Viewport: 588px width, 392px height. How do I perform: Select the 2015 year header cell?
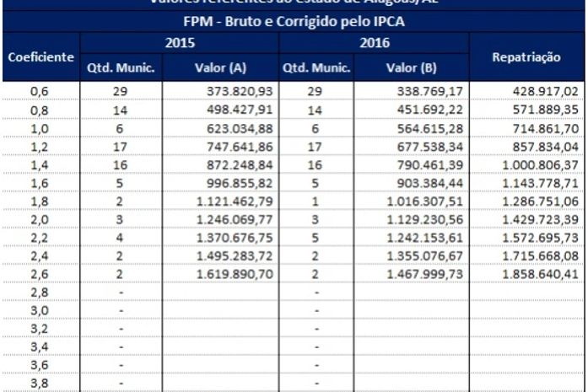pyautogui.click(x=179, y=42)
